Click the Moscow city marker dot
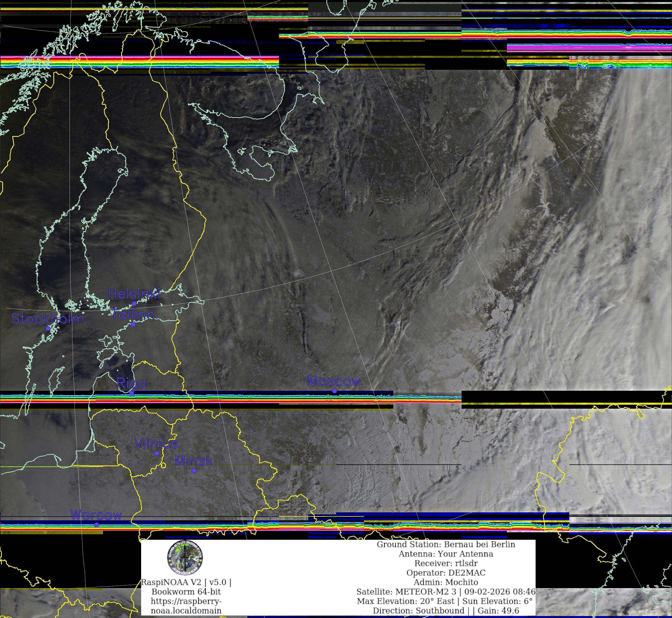 click(x=334, y=390)
